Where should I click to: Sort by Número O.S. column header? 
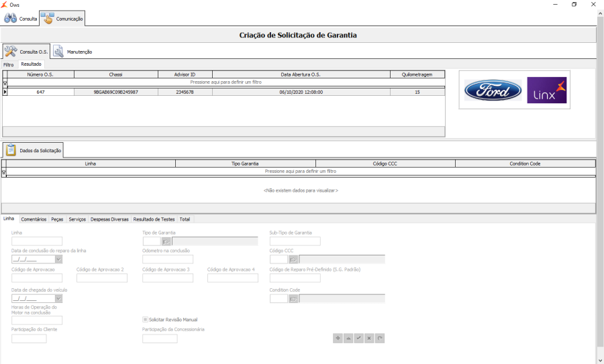point(40,74)
